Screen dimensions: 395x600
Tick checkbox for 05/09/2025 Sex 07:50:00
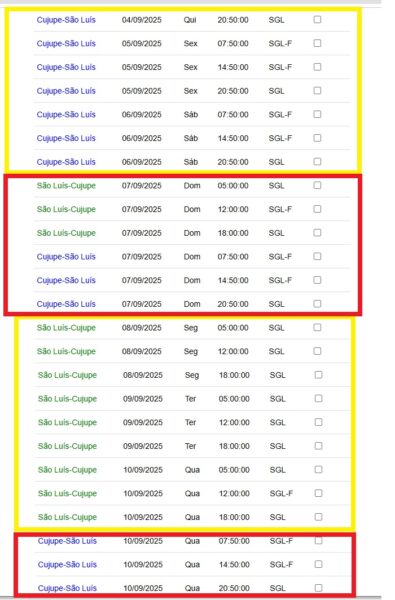[x=317, y=43]
